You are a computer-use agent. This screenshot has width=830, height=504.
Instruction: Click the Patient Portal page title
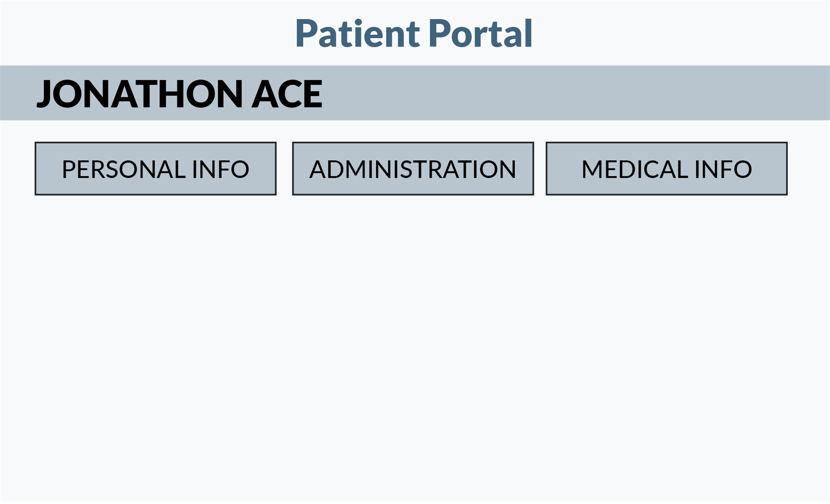[x=413, y=33]
